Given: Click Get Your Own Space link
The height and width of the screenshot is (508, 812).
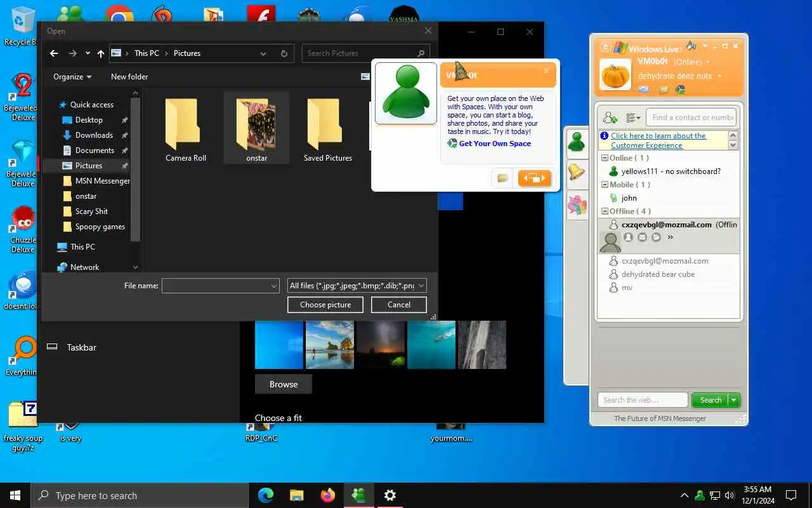Looking at the screenshot, I should [x=495, y=144].
